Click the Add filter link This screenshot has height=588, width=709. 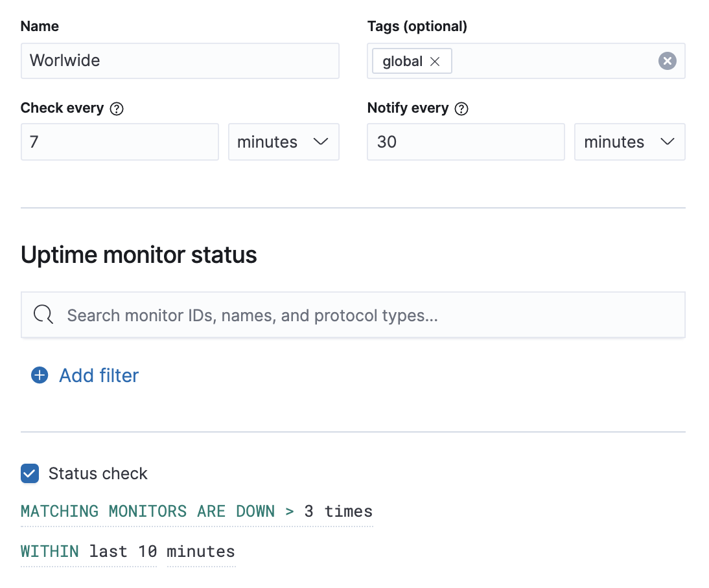tap(99, 375)
